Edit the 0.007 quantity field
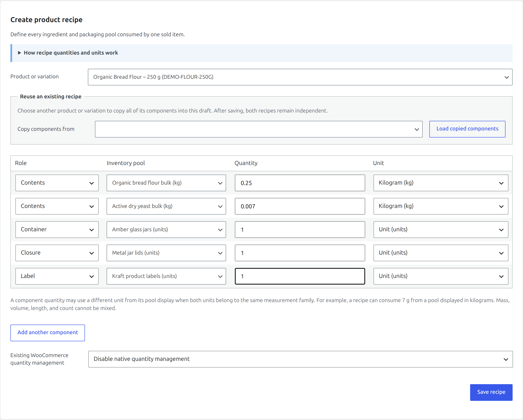Screen dimensions: 523x420 [x=300, y=206]
